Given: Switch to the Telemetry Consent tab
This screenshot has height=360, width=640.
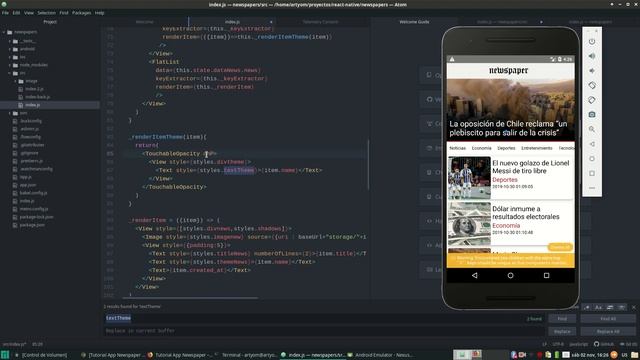Looking at the screenshot, I should [320, 22].
